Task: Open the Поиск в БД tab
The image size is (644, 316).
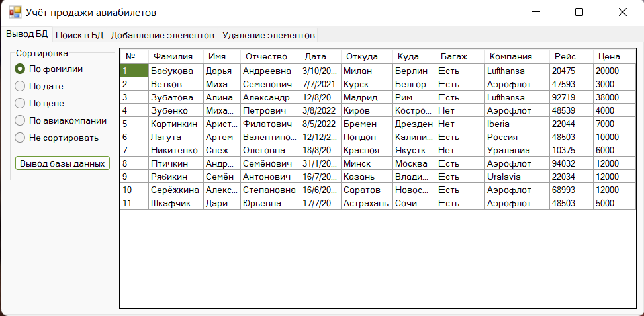Action: click(79, 35)
